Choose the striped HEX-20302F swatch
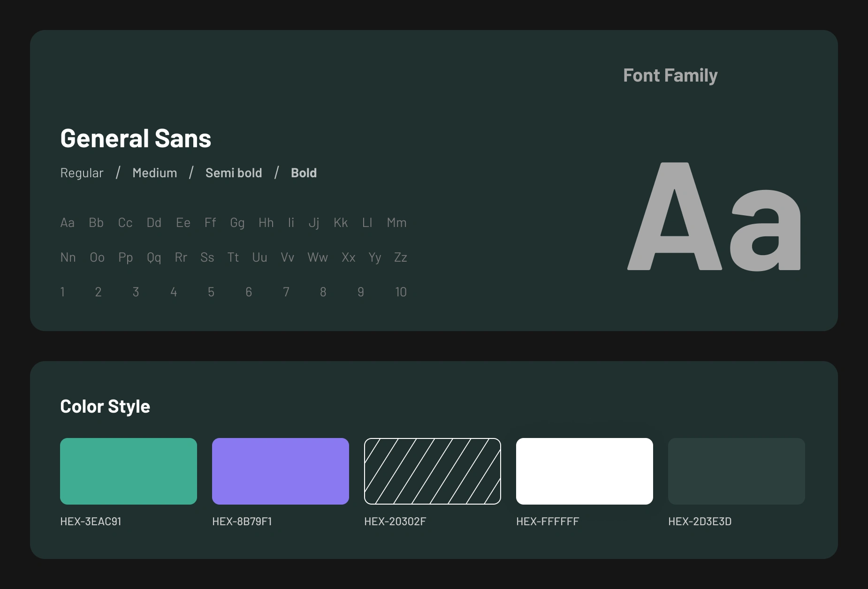This screenshot has width=868, height=589. [433, 471]
